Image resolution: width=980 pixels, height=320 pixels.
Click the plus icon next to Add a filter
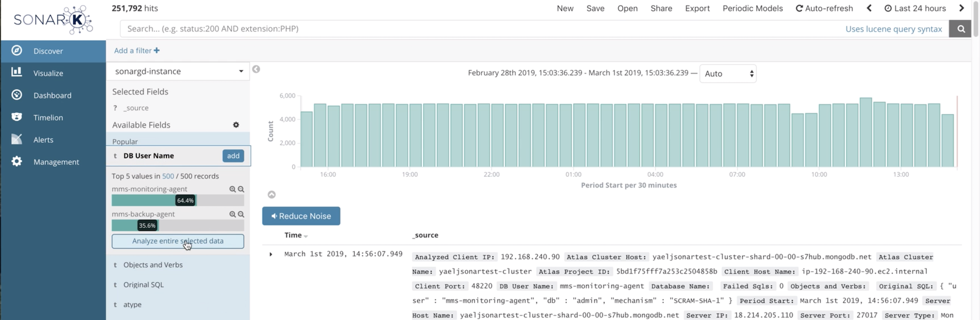click(x=156, y=50)
